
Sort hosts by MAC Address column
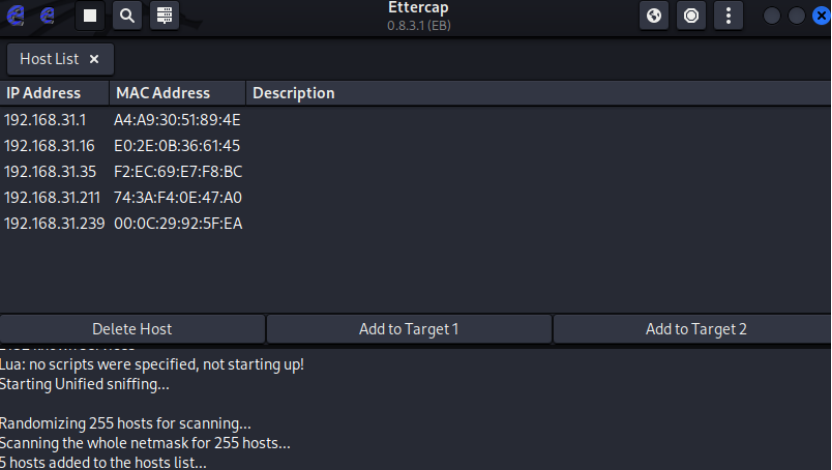pyautogui.click(x=163, y=93)
